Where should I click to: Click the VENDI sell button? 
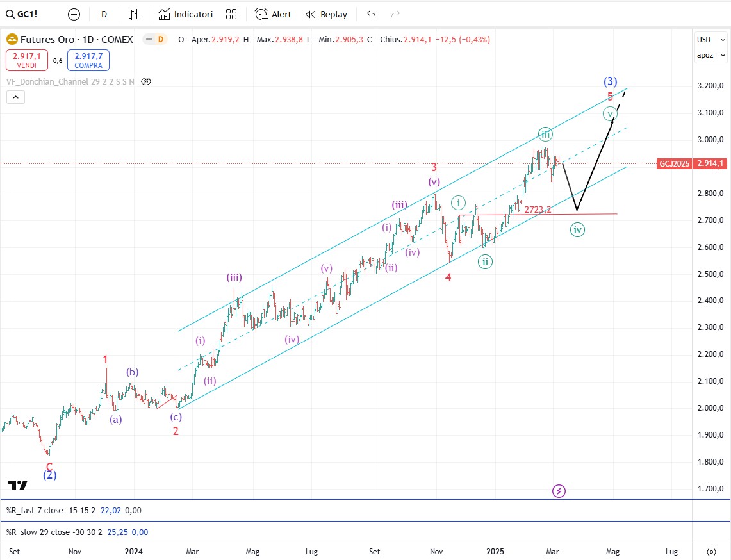click(27, 60)
